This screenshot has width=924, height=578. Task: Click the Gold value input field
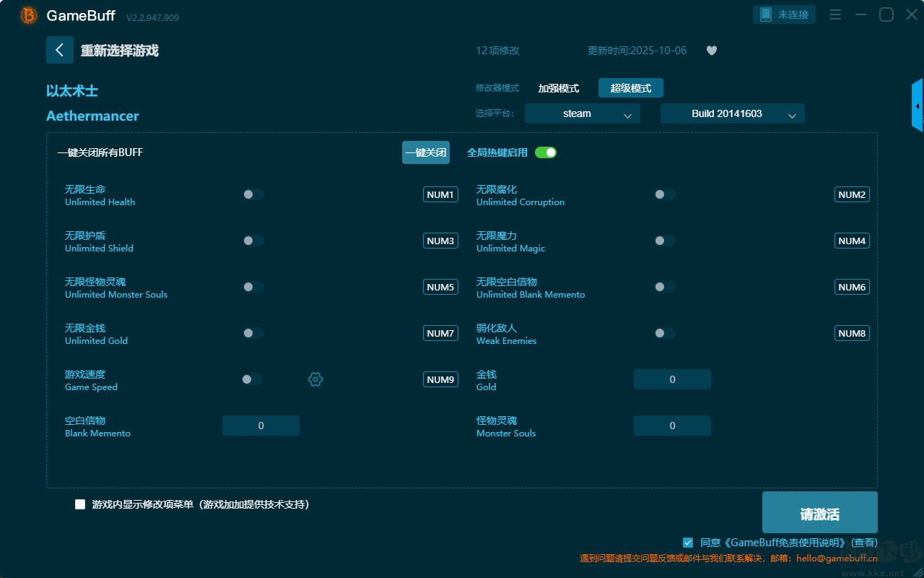pos(672,379)
